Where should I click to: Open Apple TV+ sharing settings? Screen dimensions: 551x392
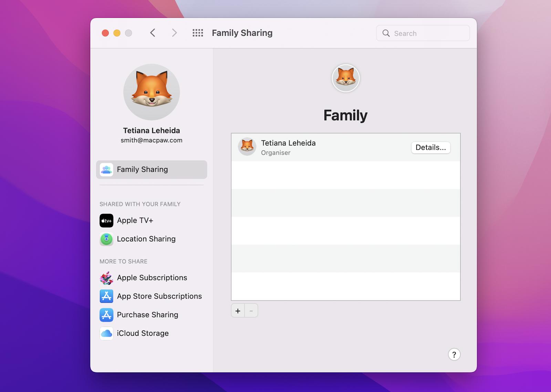(x=152, y=220)
